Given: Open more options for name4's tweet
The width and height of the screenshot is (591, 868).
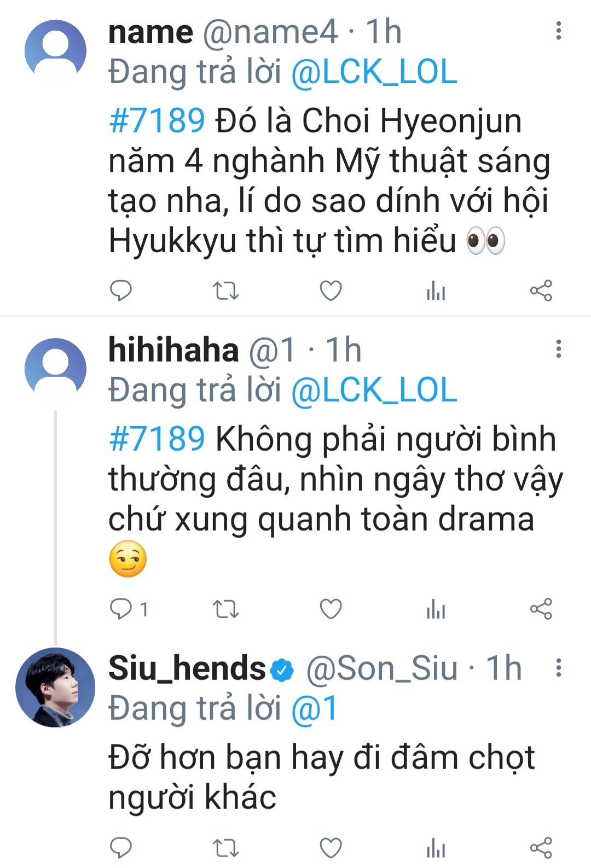Looking at the screenshot, I should tap(558, 31).
